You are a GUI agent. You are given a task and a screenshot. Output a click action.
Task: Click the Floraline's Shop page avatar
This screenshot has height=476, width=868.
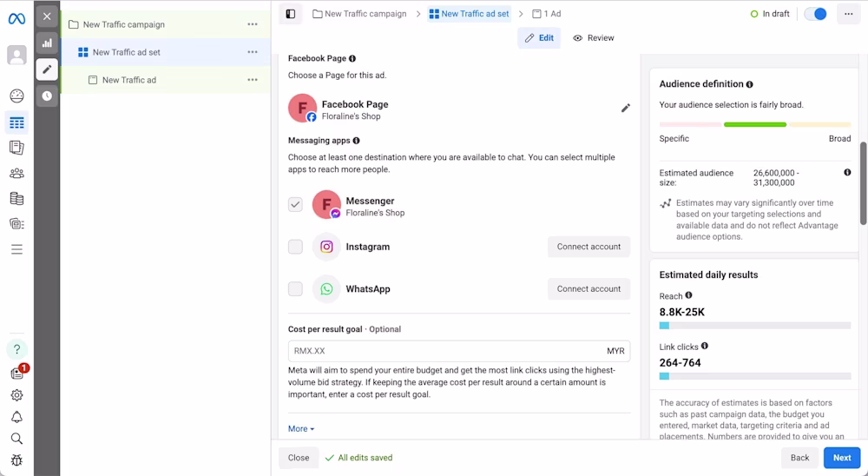[302, 108]
